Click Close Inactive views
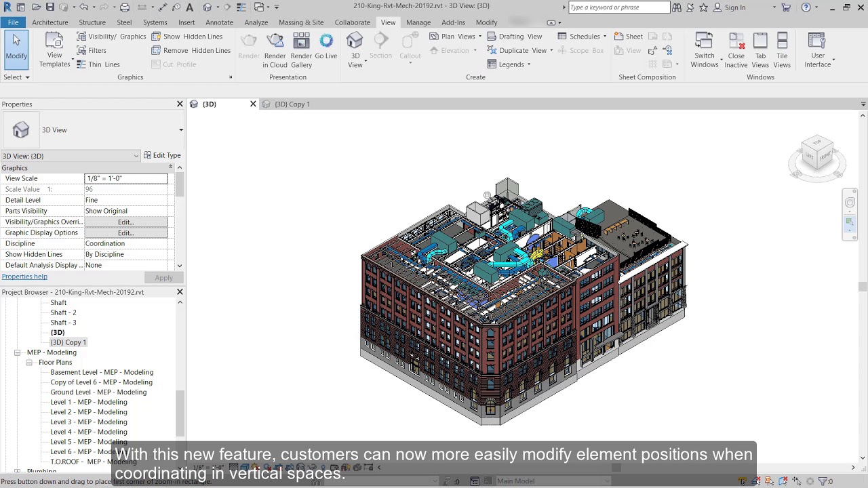This screenshot has height=488, width=868. click(x=736, y=50)
